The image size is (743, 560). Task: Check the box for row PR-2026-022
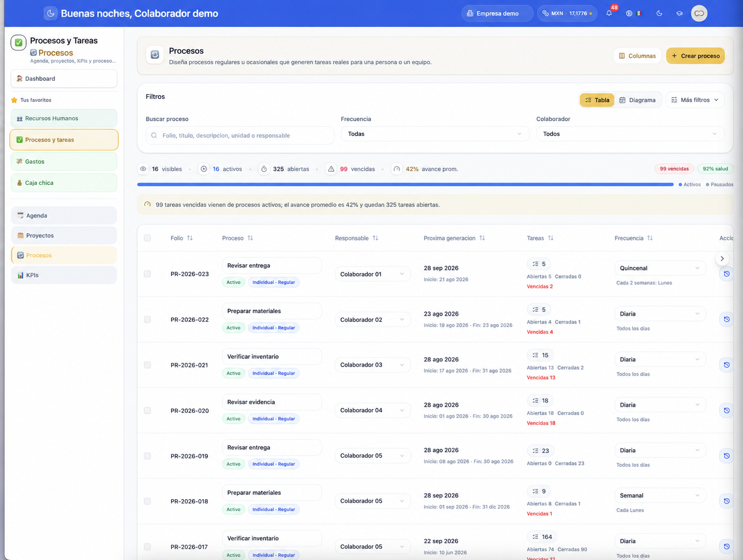click(x=148, y=319)
